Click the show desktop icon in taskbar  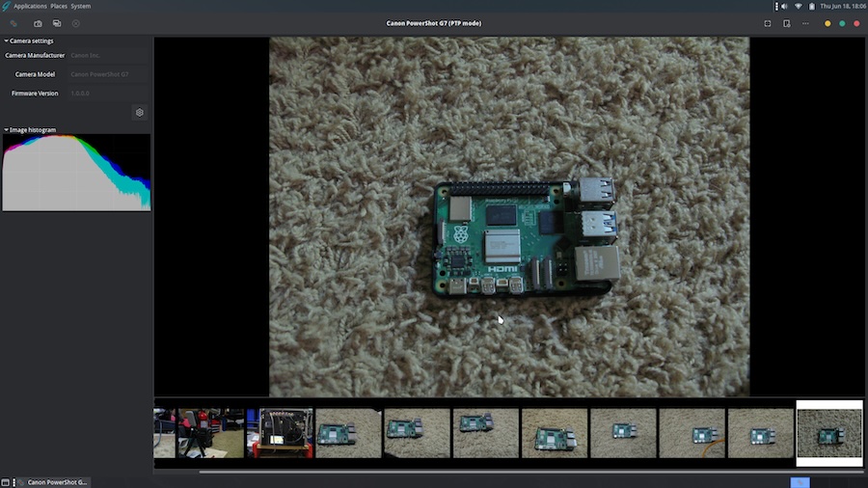[x=5, y=482]
